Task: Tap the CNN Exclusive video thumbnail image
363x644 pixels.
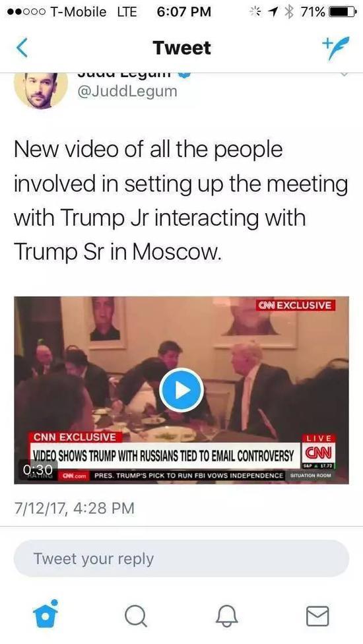Action: 181,390
